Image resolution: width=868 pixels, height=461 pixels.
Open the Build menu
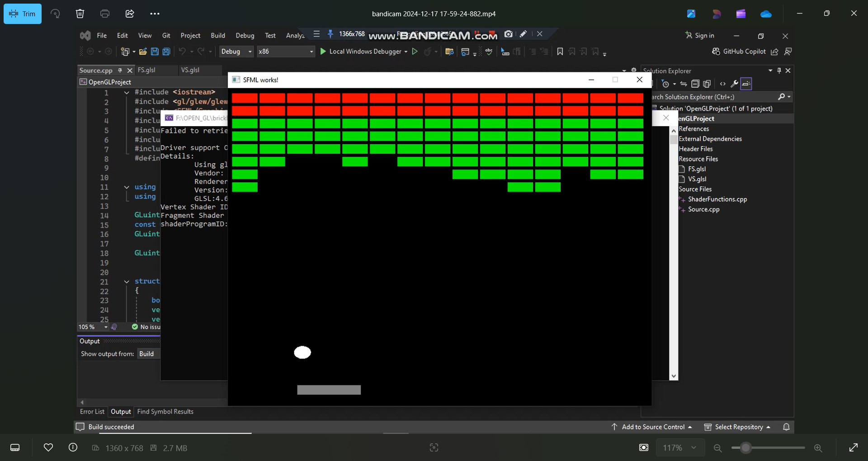coord(217,35)
